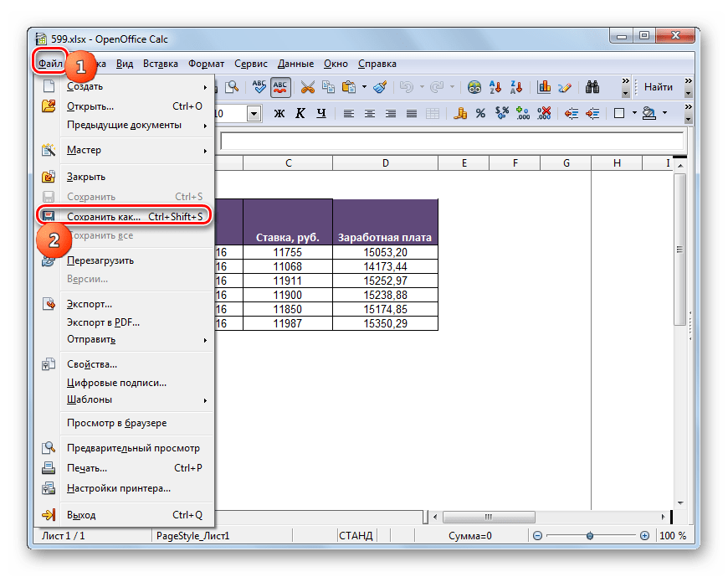Open the Формат menu

[x=206, y=64]
